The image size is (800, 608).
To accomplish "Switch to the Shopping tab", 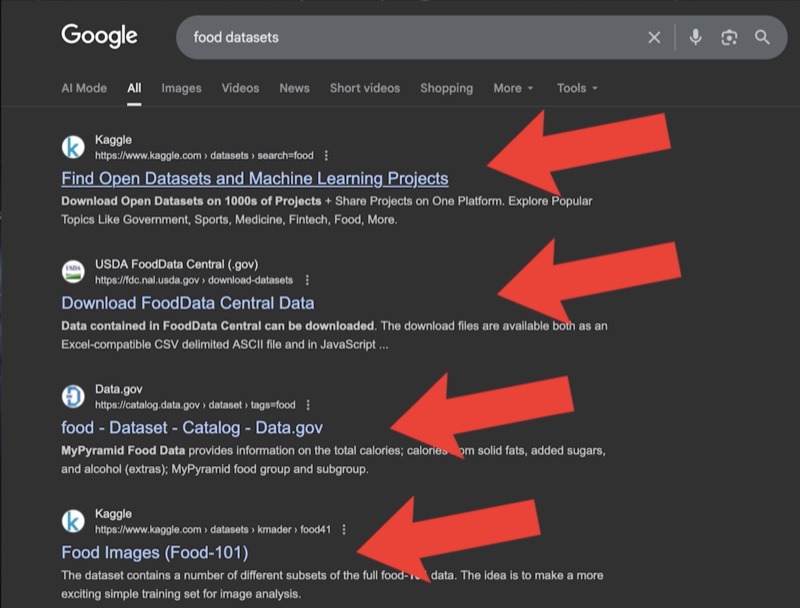I will (x=446, y=88).
